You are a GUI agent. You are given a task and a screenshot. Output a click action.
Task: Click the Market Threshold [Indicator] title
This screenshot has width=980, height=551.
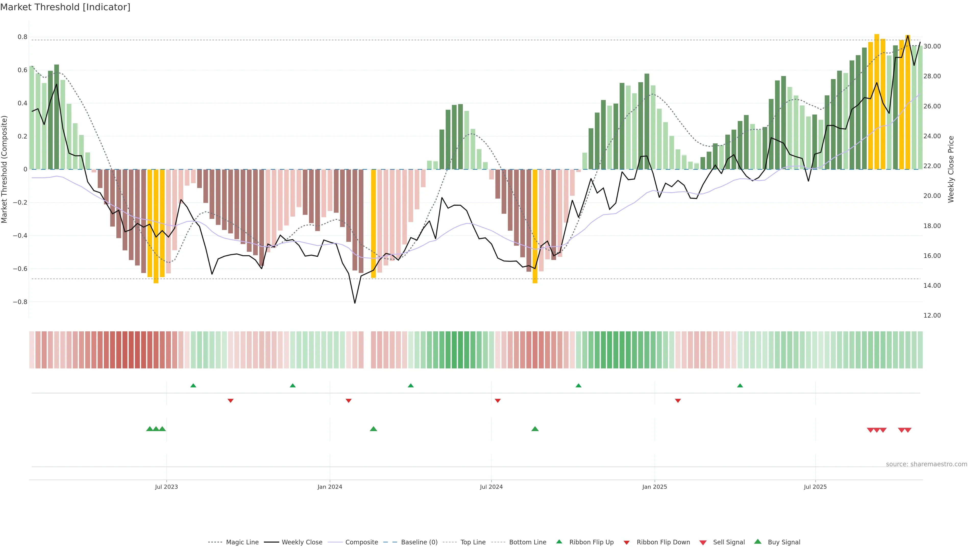[x=65, y=7]
